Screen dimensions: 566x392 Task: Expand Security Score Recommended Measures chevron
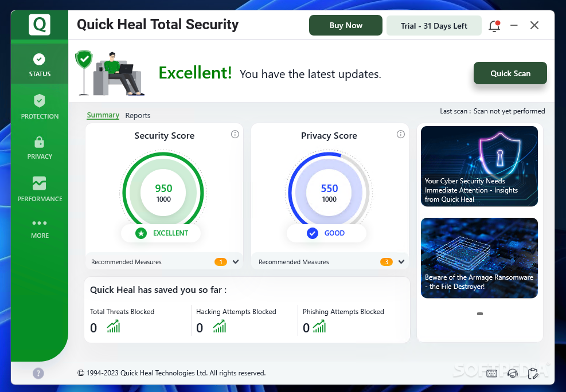[236, 262]
